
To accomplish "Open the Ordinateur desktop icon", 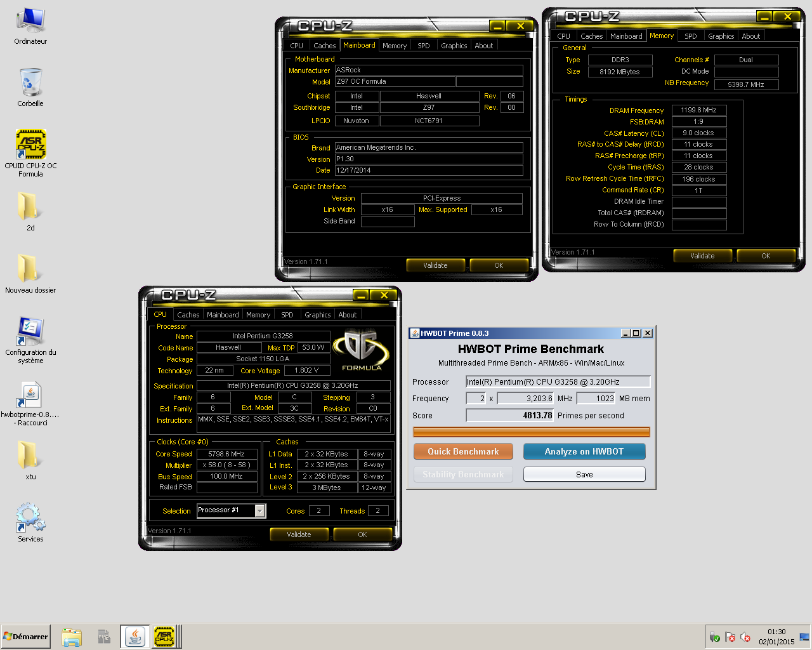I will [x=30, y=26].
